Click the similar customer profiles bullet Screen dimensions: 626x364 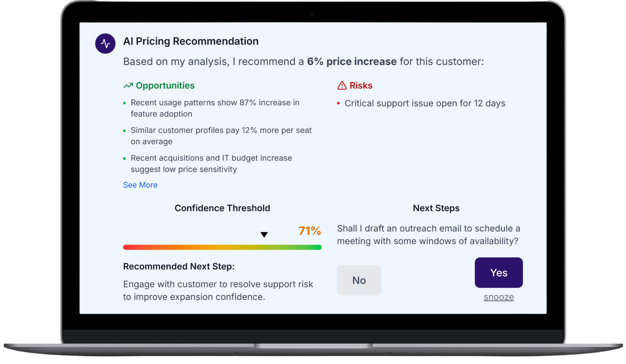[x=221, y=136]
